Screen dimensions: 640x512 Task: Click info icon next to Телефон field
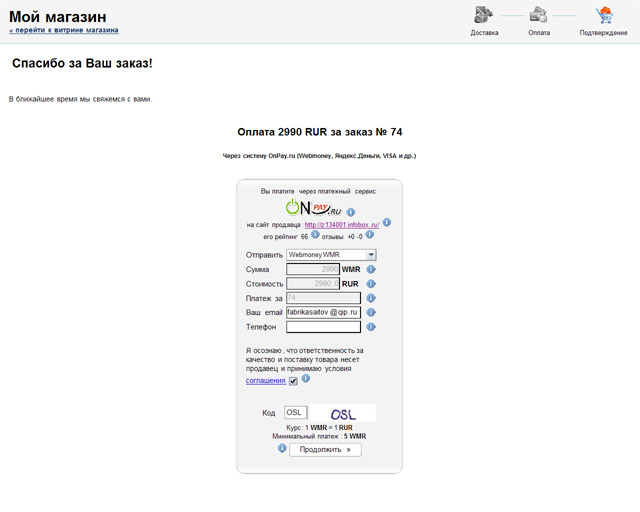coord(370,327)
